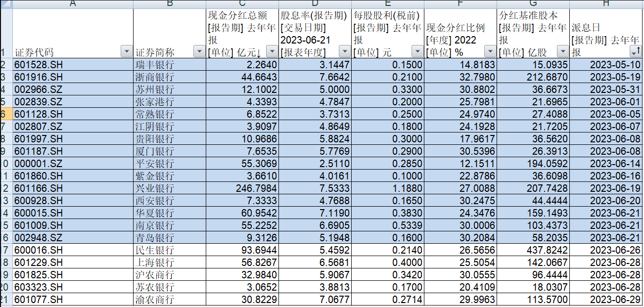The image size is (644, 307).
Task: Click cell with code 601528.SH
Action: [73, 64]
